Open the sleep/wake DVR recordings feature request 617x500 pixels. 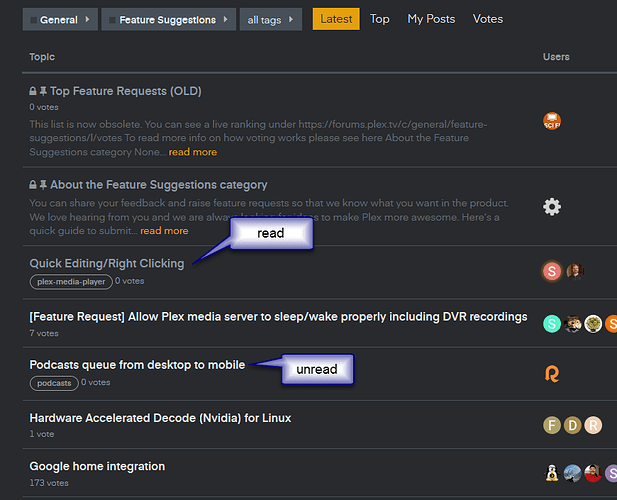click(x=278, y=317)
